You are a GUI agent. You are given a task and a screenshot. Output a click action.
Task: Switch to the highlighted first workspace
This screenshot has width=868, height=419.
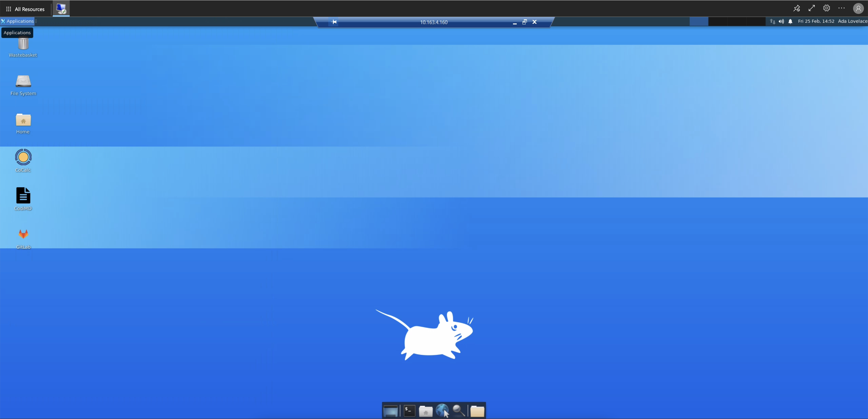pos(699,21)
